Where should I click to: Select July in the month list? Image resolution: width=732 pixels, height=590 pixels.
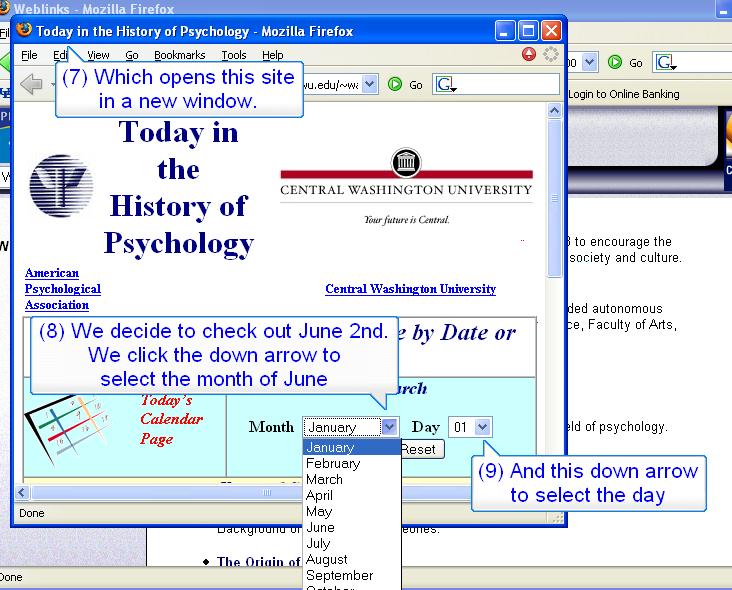(x=352, y=543)
